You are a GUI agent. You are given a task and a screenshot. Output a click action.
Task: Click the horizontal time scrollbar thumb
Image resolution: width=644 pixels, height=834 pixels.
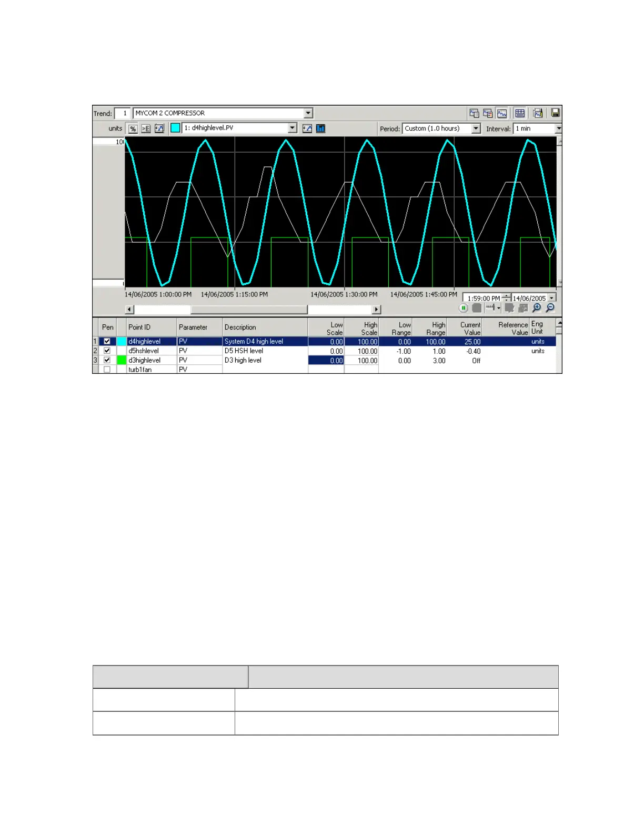click(x=249, y=310)
